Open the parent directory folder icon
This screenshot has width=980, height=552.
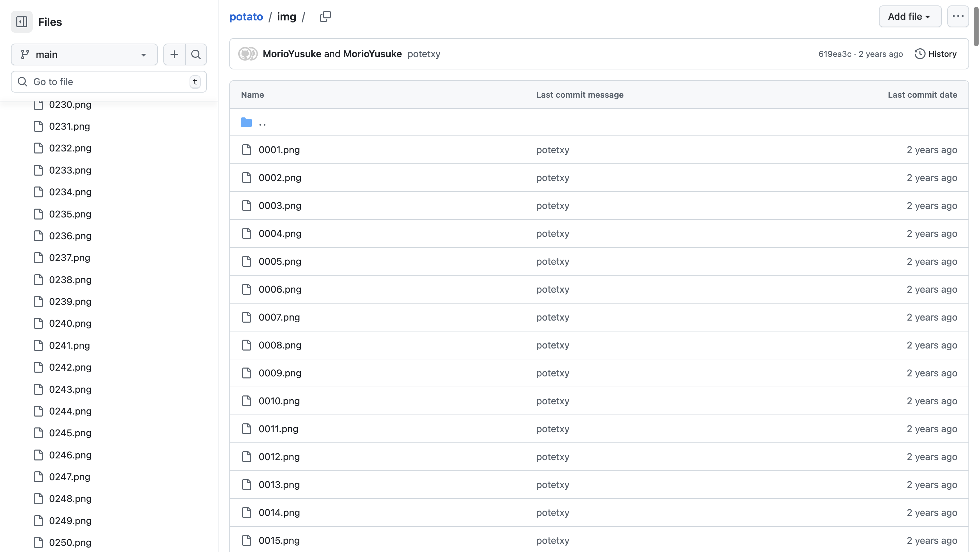246,123
